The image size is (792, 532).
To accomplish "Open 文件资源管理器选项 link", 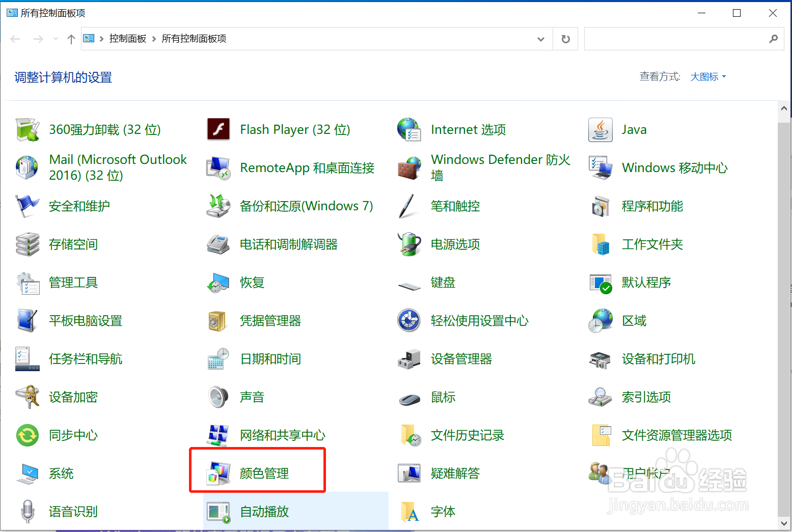I will [677, 435].
